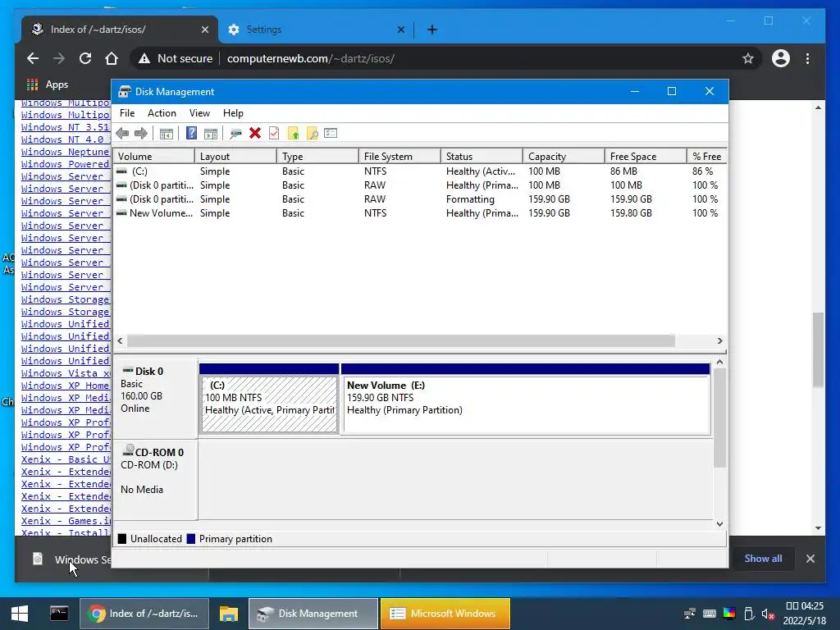Open the taskbar clock and date

click(804, 614)
